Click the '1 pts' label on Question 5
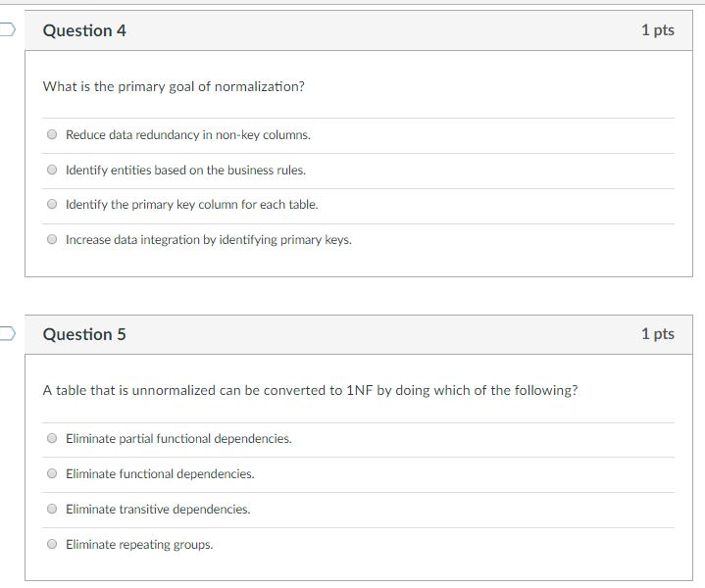The height and width of the screenshot is (588, 705). pyautogui.click(x=657, y=334)
